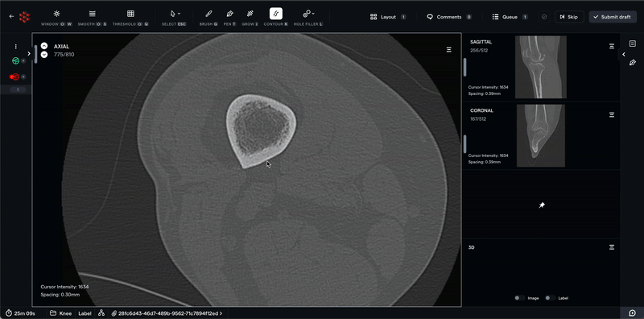Click the Coronal slice scrollbar handle
This screenshot has height=319, width=644.
click(x=465, y=144)
